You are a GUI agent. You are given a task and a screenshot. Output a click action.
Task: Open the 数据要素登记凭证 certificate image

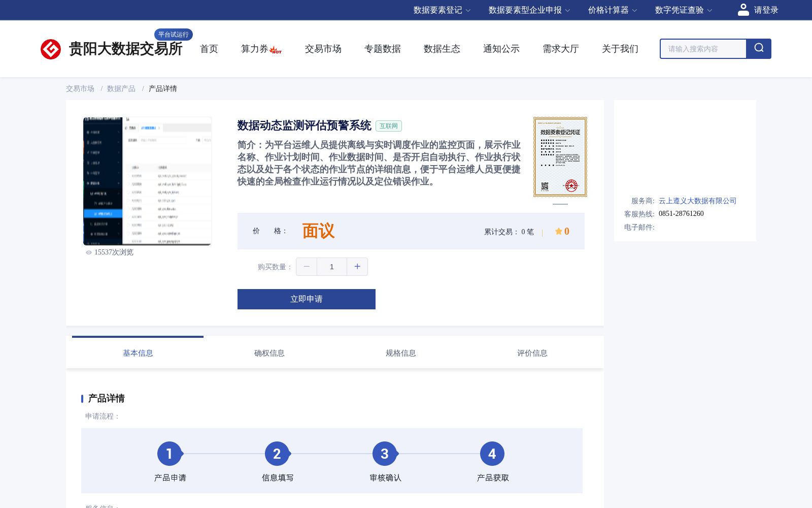click(x=560, y=157)
